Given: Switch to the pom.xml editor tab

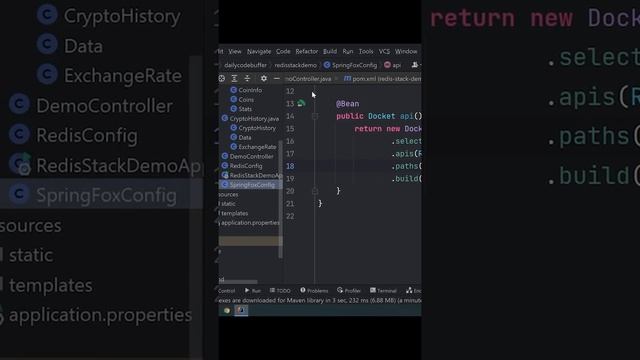Looking at the screenshot, I should 382,79.
